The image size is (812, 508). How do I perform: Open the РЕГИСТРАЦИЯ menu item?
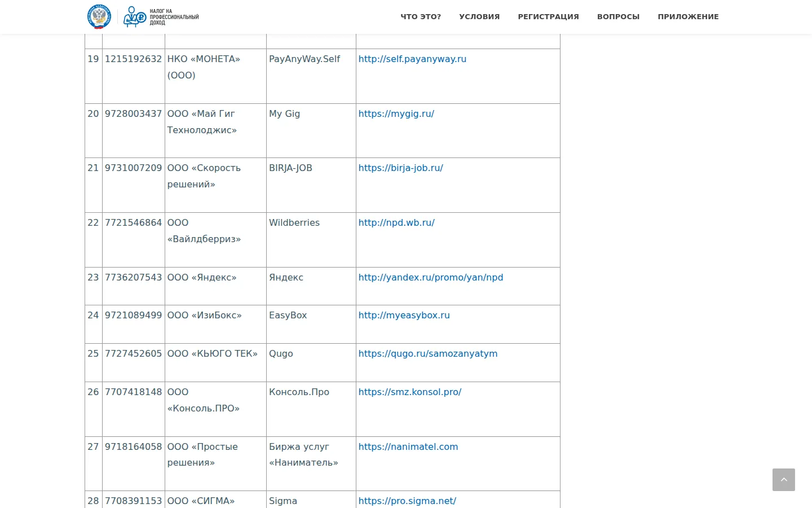click(549, 17)
